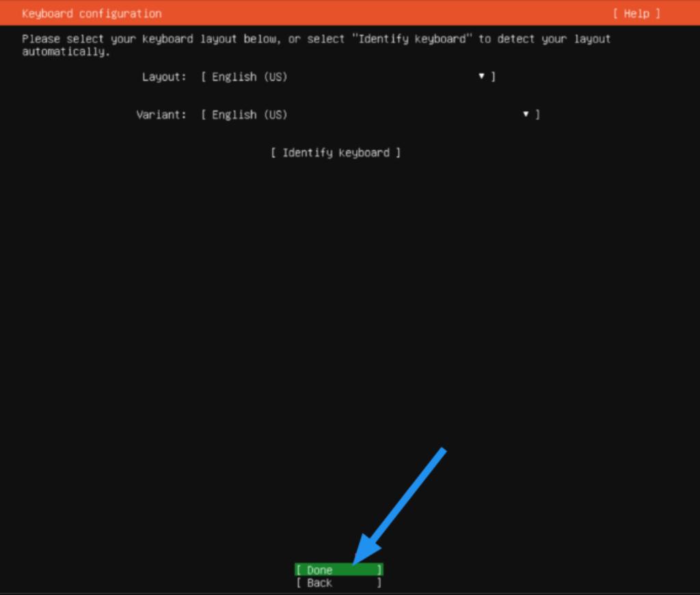Click the blue arrowhead pointing at Done
The image size is (700, 595).
click(x=362, y=553)
